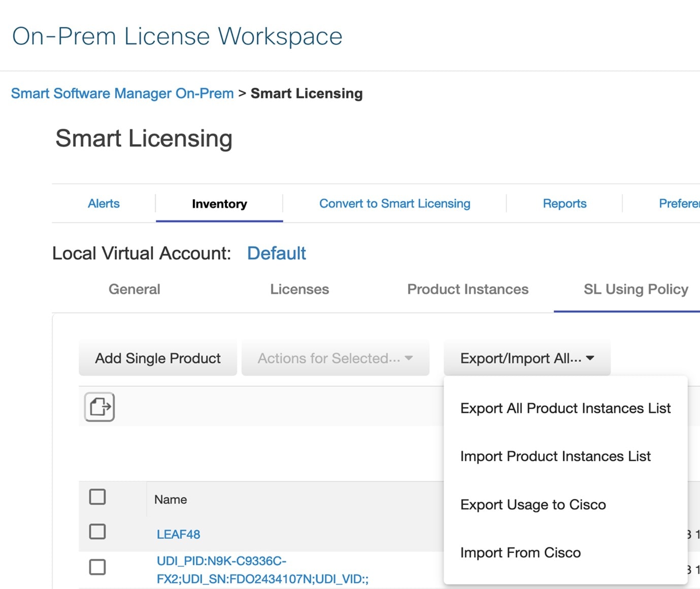Select Export Usage to Cisco
700x589 pixels.
click(533, 505)
